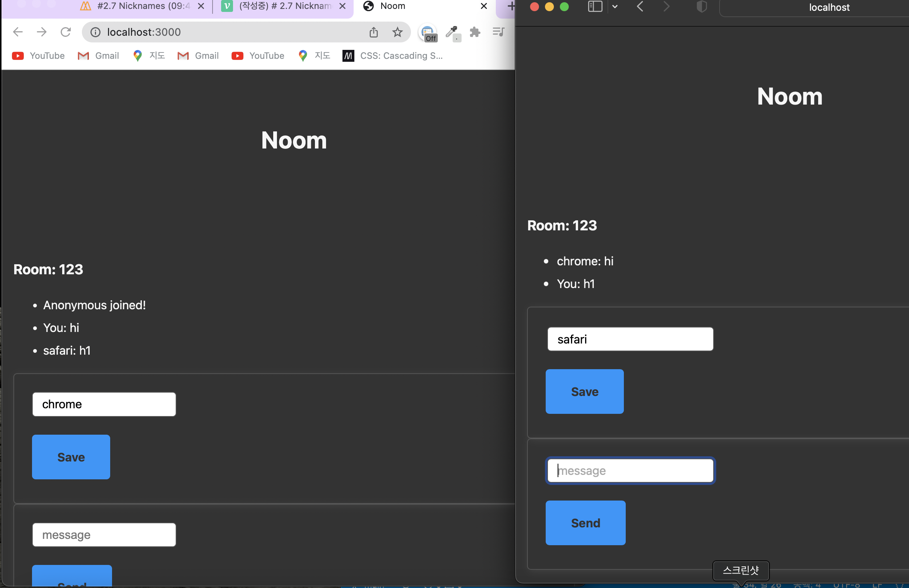
Task: Click the share icon in the address bar
Action: [x=373, y=32]
